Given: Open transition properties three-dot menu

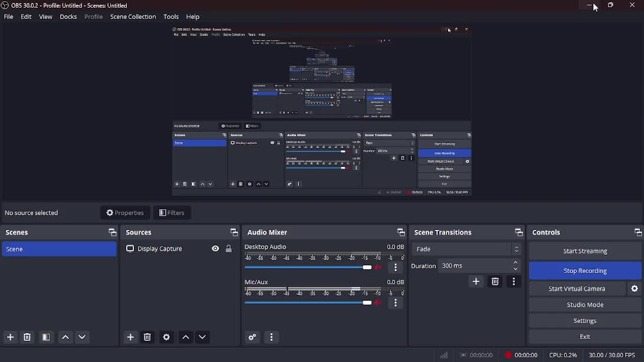Looking at the screenshot, I should [x=514, y=282].
